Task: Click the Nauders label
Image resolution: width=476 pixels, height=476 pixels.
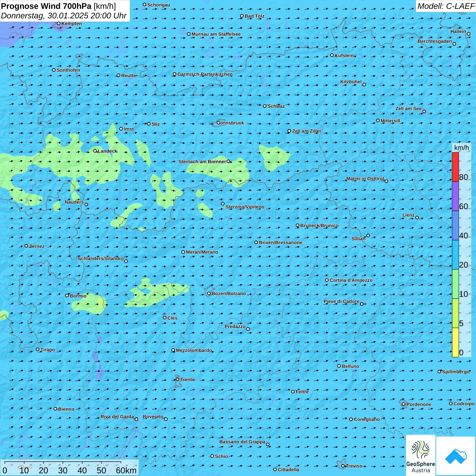Action: tap(74, 202)
